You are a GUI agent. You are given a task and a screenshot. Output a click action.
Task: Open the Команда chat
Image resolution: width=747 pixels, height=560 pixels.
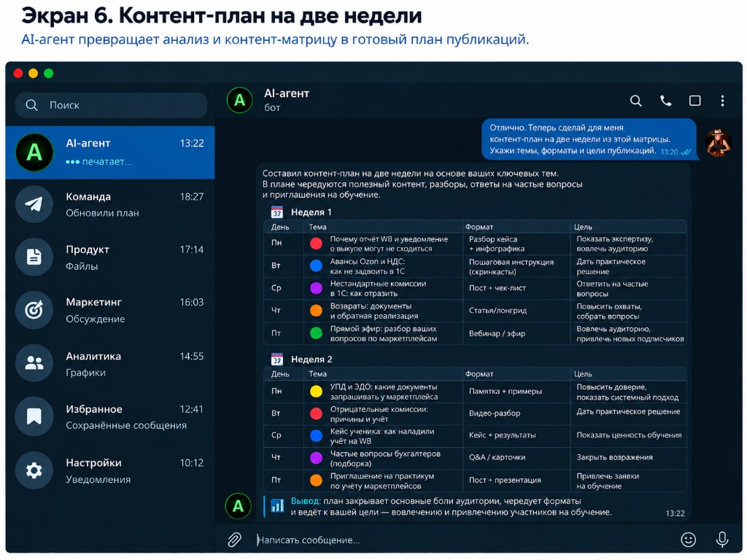(110, 205)
